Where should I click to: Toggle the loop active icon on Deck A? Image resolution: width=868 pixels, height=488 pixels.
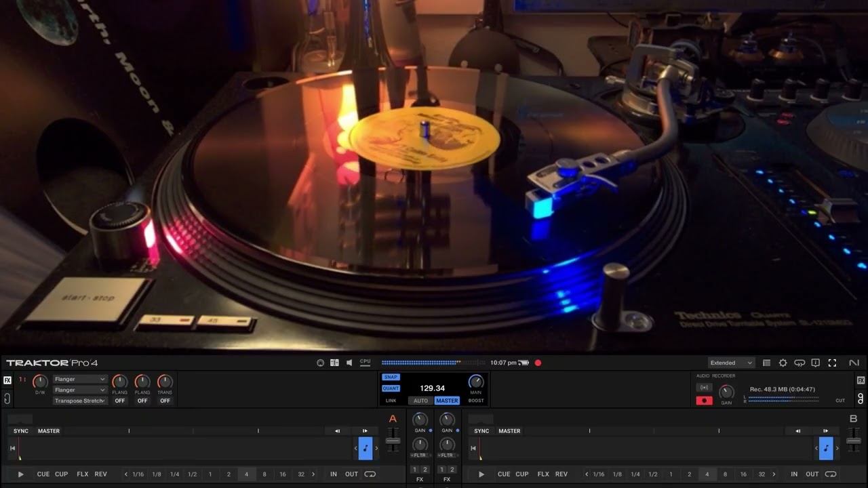pyautogui.click(x=370, y=474)
